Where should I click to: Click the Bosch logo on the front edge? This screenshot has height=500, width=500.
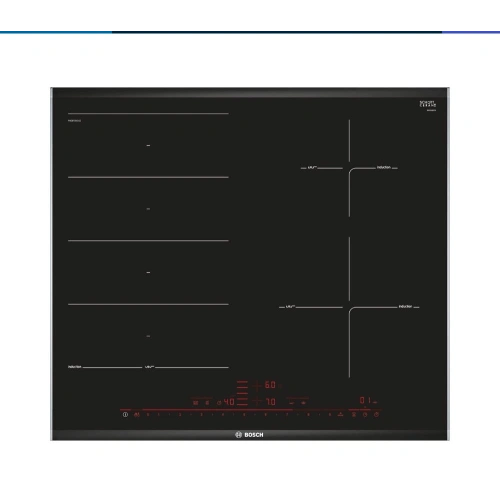coord(249,435)
